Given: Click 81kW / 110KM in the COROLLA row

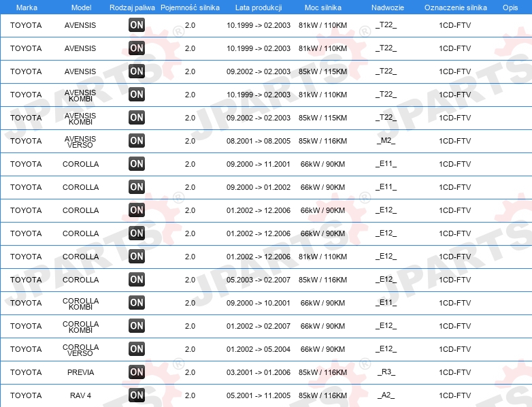Looking at the screenshot, I should tap(322, 257).
